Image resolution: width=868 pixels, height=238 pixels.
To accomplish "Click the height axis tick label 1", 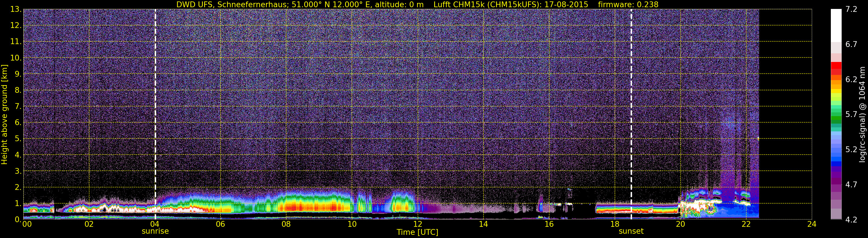I will pyautogui.click(x=18, y=203).
